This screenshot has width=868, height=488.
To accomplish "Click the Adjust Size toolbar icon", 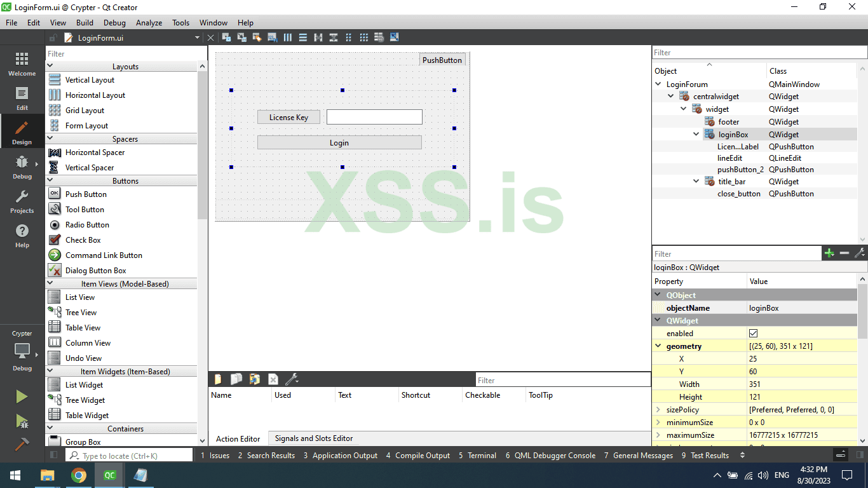I will [395, 37].
